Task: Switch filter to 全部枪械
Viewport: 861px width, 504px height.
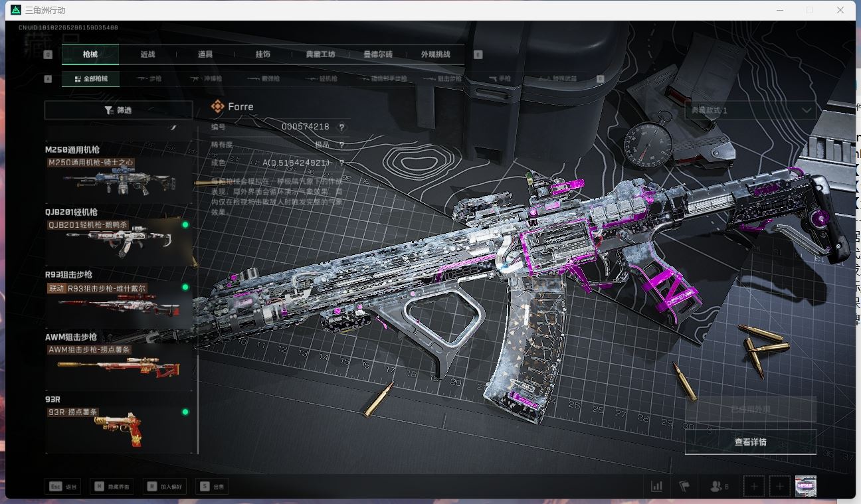Action: (x=91, y=79)
